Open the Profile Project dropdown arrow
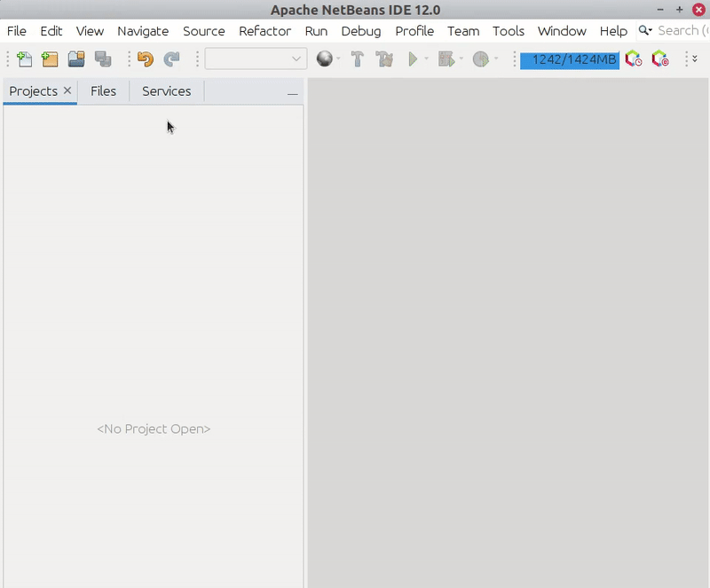The height and width of the screenshot is (588, 710). [x=496, y=59]
